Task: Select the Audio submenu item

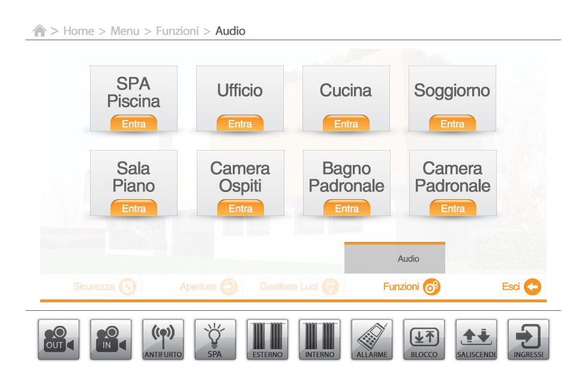Action: pyautogui.click(x=409, y=259)
